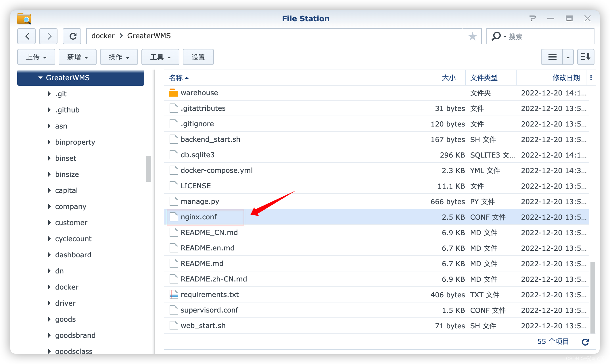Expand the binproperty folder in tree
This screenshot has width=610, height=364.
[49, 142]
